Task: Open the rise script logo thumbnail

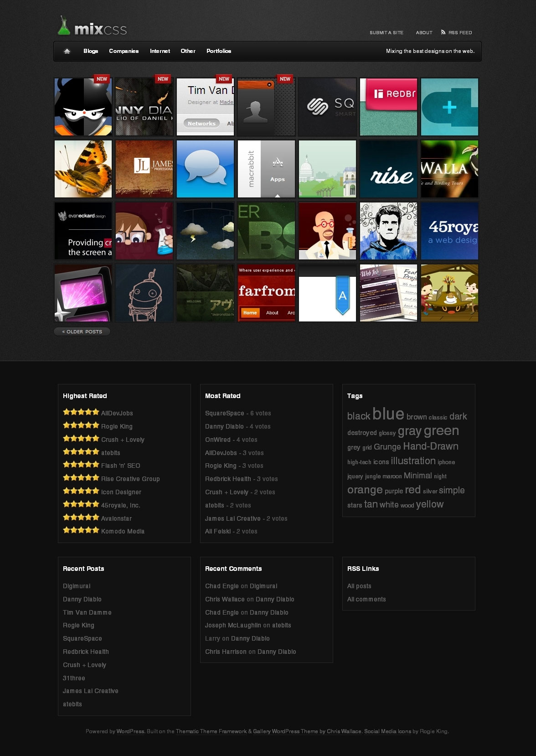Action: pyautogui.click(x=388, y=169)
